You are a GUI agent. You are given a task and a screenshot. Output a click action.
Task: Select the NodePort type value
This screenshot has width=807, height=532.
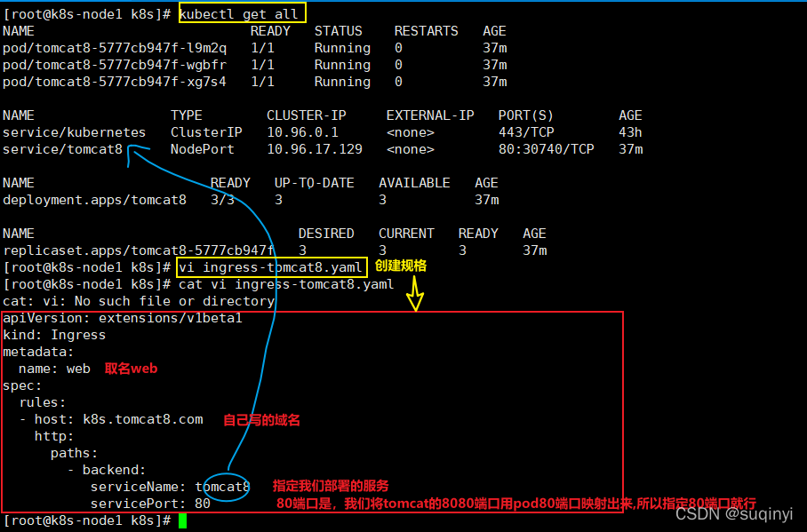[x=203, y=149]
